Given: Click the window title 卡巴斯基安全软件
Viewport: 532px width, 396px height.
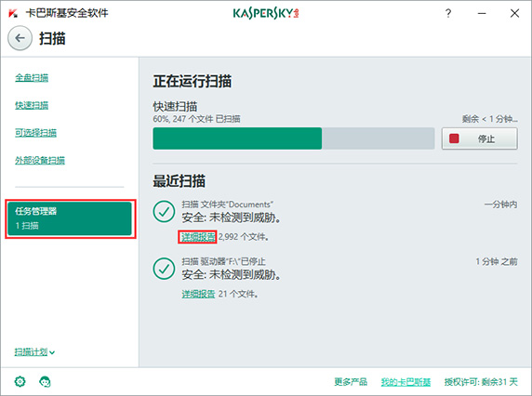Looking at the screenshot, I should [67, 13].
